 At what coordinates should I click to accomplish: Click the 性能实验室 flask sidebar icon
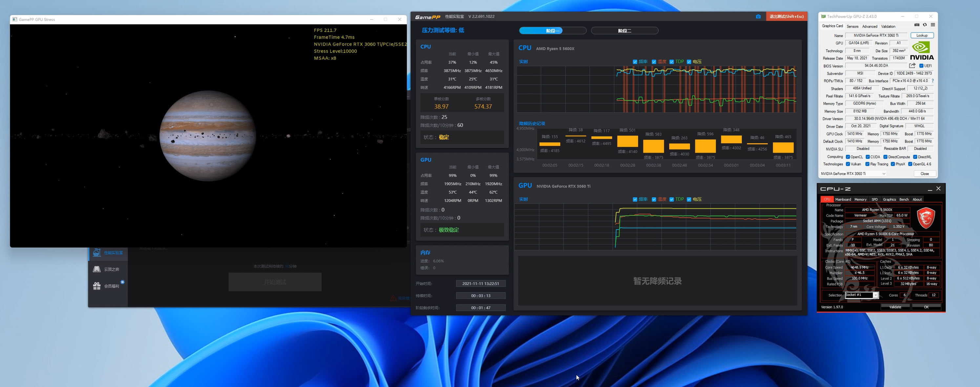pos(97,253)
